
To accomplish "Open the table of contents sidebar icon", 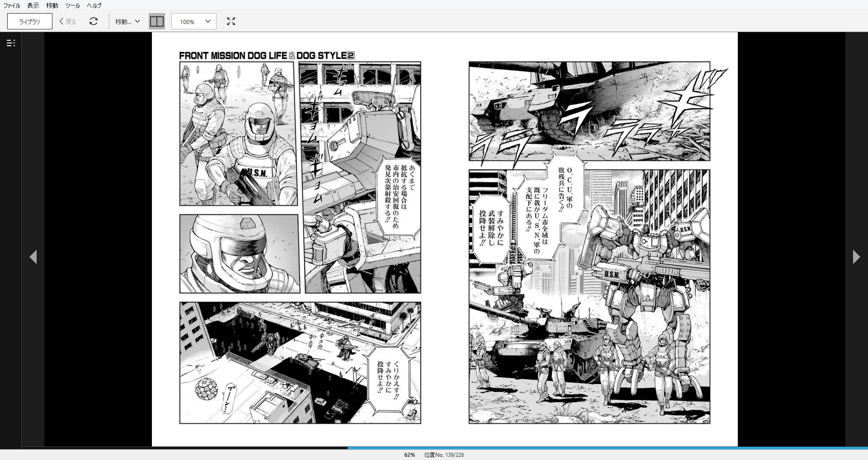I will pyautogui.click(x=11, y=43).
